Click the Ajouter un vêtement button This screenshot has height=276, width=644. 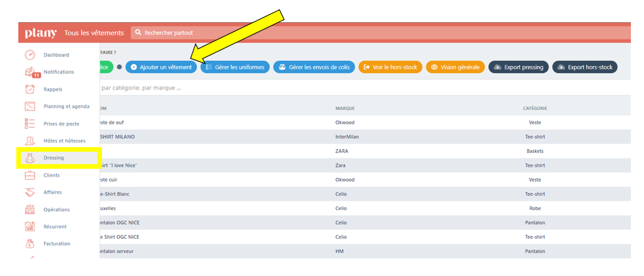point(161,67)
